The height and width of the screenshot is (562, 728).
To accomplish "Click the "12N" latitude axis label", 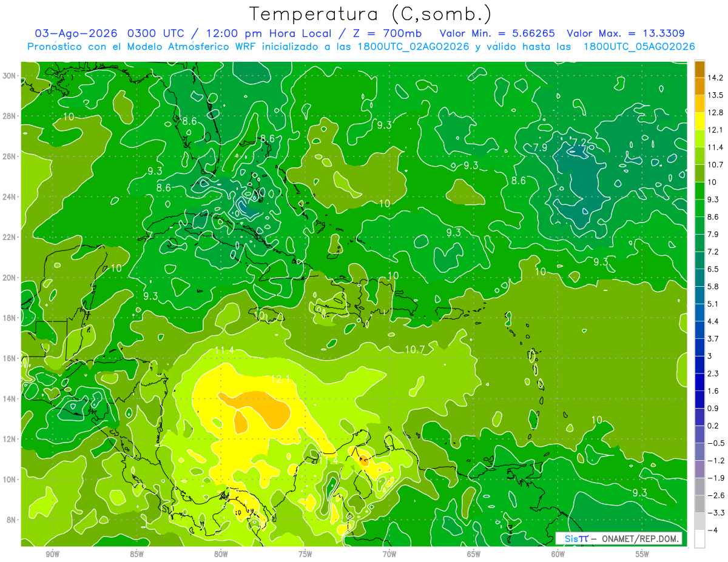I will tap(10, 439).
